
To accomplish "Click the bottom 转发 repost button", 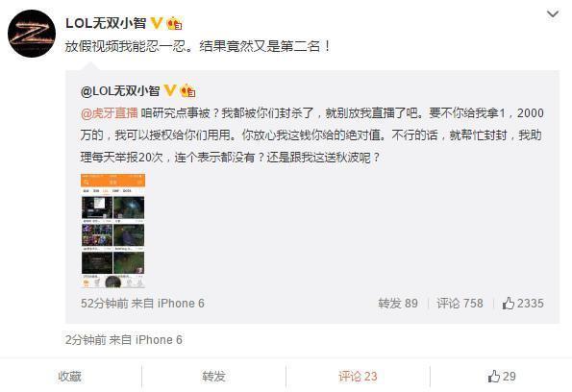I will [213, 377].
